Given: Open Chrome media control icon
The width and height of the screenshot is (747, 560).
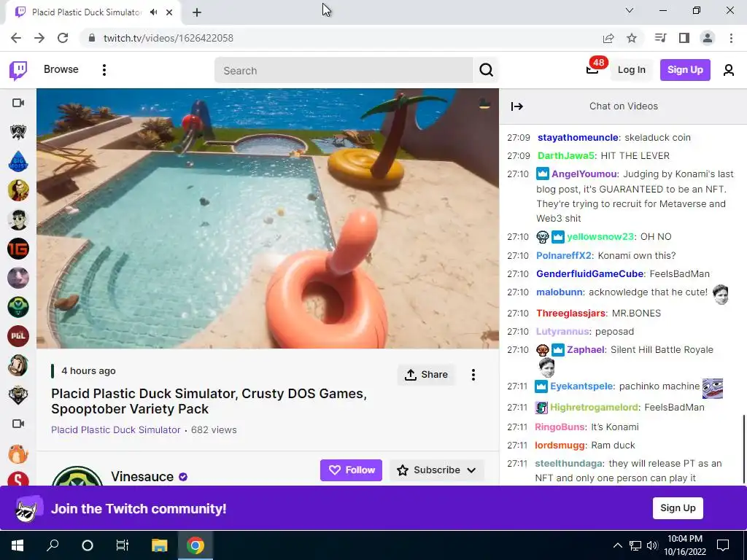Looking at the screenshot, I should [x=660, y=38].
